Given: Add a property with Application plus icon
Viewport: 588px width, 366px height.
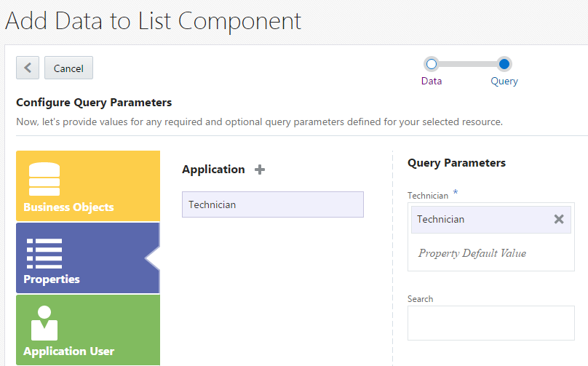Looking at the screenshot, I should pos(260,170).
